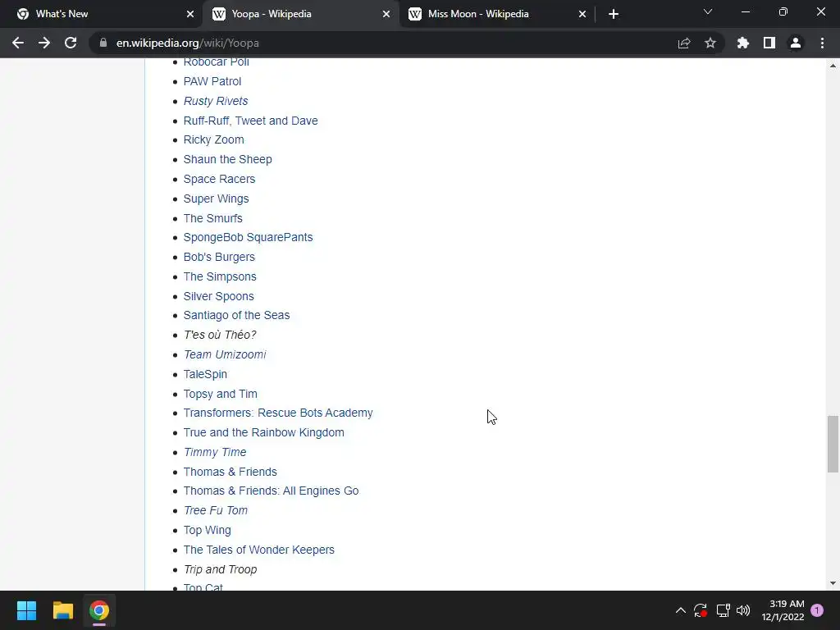
Task: Open the tab search dropdown
Action: [708, 11]
